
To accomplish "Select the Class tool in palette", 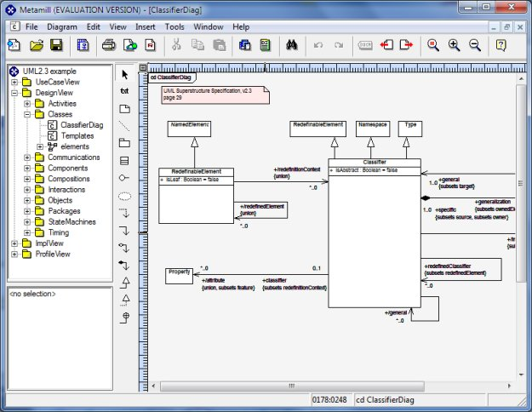I will (x=124, y=161).
